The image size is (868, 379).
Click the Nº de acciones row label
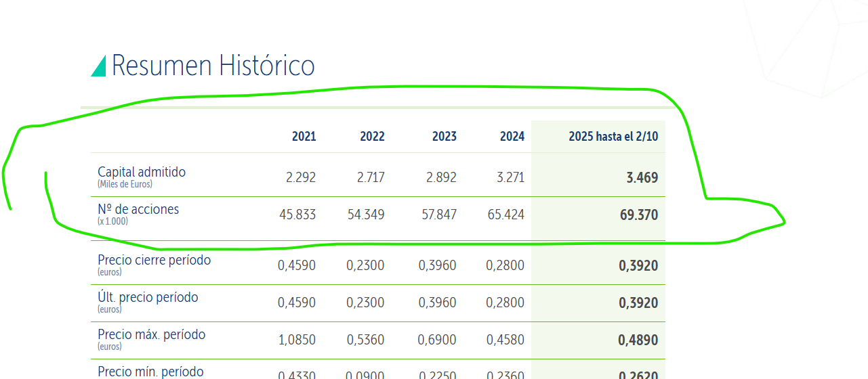138,210
